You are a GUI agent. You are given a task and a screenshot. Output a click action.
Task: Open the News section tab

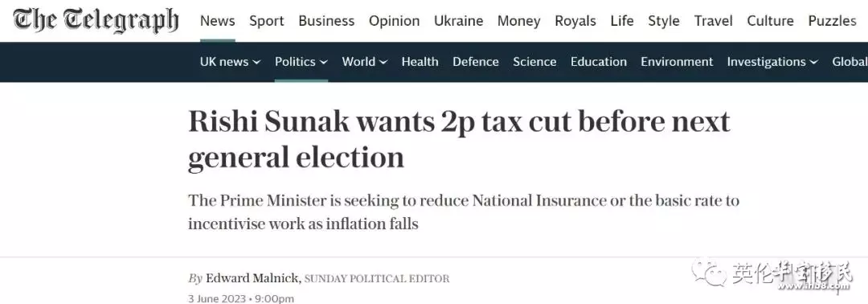coord(218,21)
